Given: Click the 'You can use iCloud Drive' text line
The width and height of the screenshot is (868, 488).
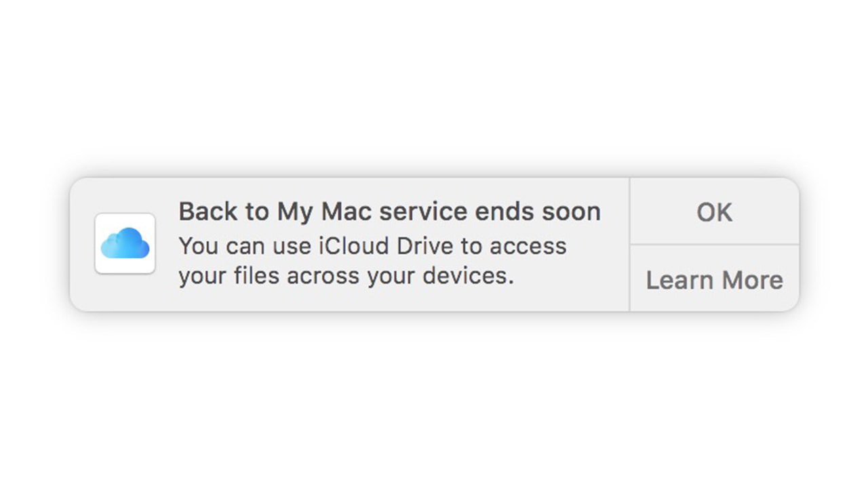Looking at the screenshot, I should (372, 245).
